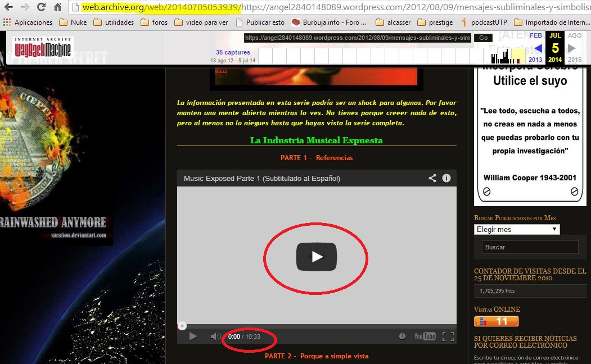The height and width of the screenshot is (364, 591).
Task: Click the video progress scrubber handle
Action: 182,326
